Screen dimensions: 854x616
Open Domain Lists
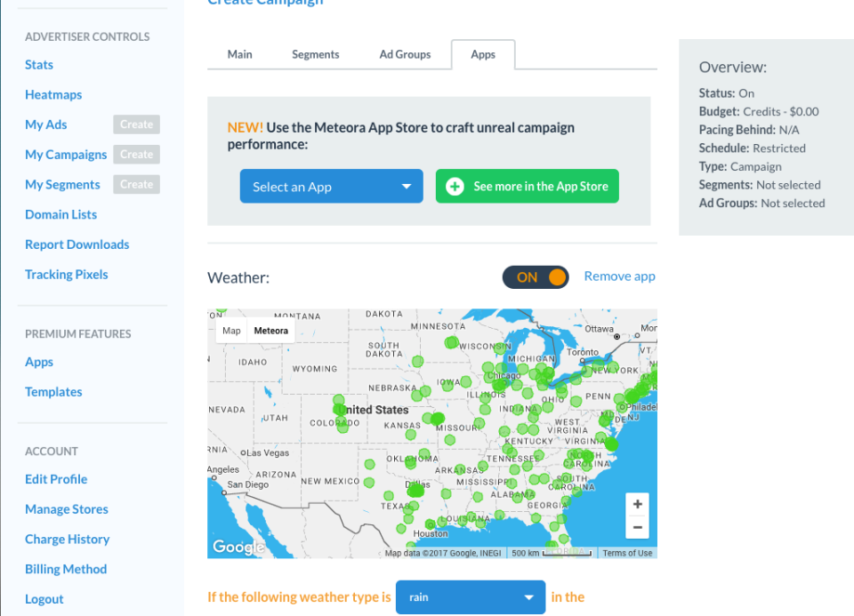(x=61, y=214)
